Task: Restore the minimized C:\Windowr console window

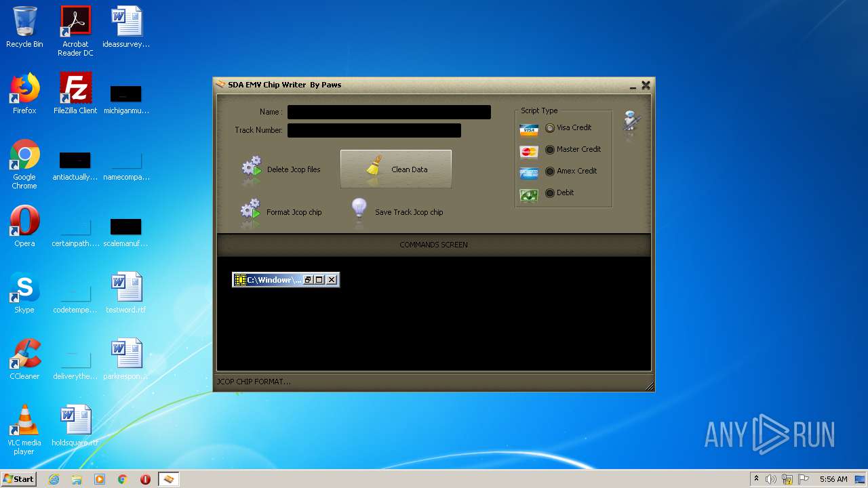Action: (308, 280)
